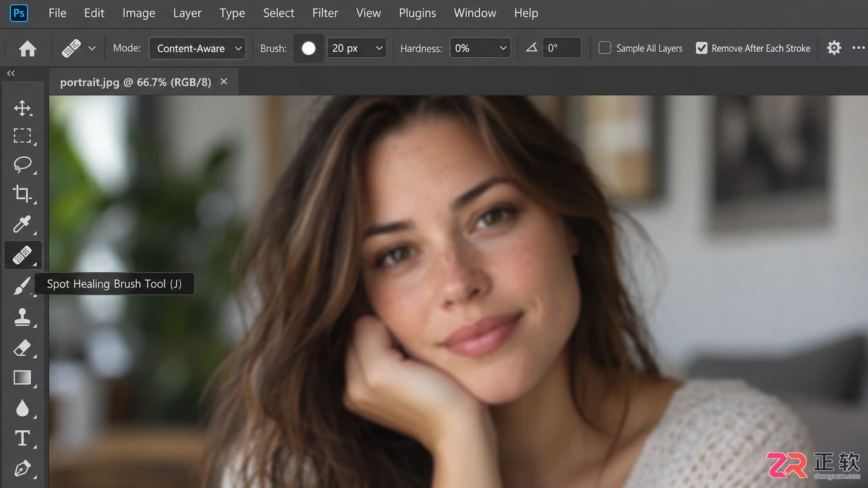Screen dimensions: 868x488
Task: Open the Plugins menu
Action: pyautogui.click(x=417, y=13)
